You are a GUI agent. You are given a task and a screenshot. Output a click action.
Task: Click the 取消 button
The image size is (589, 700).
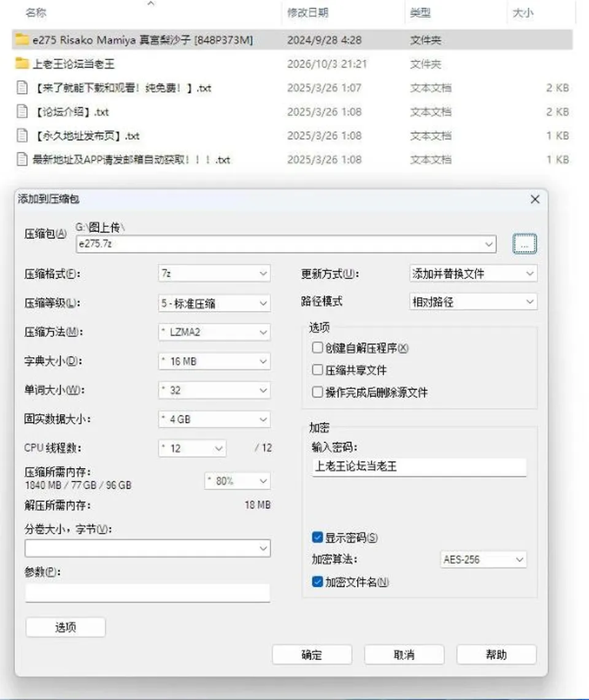click(404, 655)
